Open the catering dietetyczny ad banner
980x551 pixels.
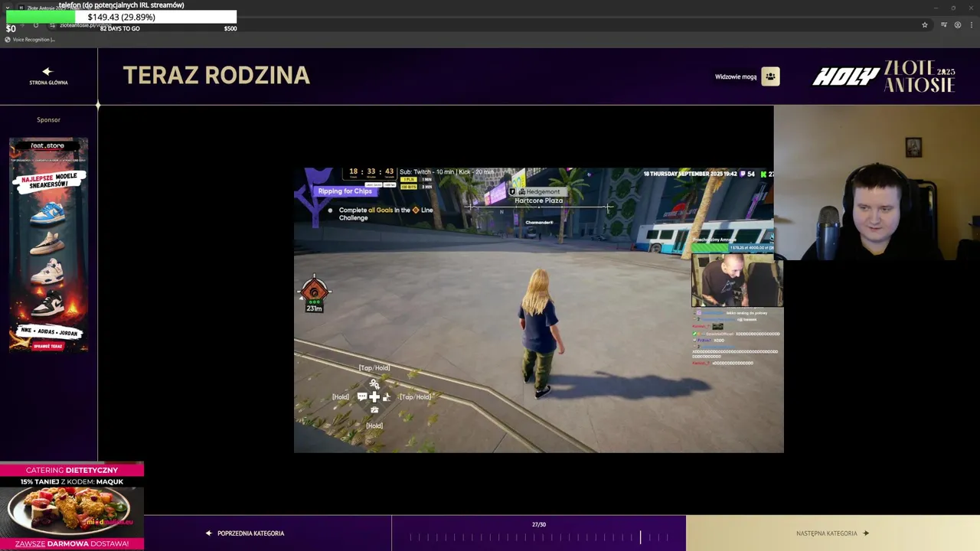(72, 507)
